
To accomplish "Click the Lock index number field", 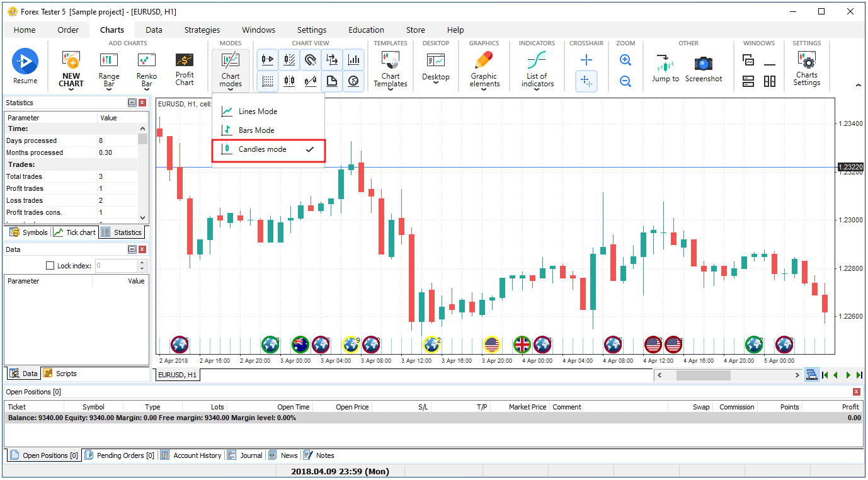I will click(x=115, y=266).
